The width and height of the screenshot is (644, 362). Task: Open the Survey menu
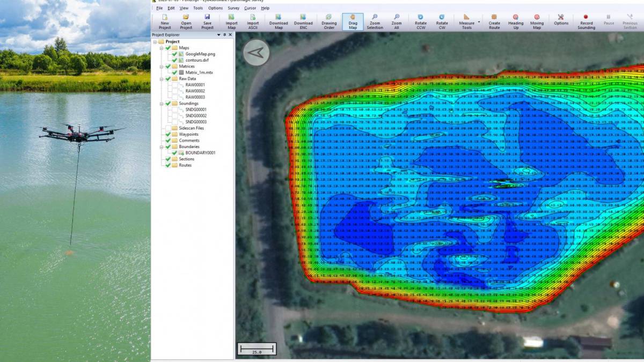pyautogui.click(x=233, y=9)
